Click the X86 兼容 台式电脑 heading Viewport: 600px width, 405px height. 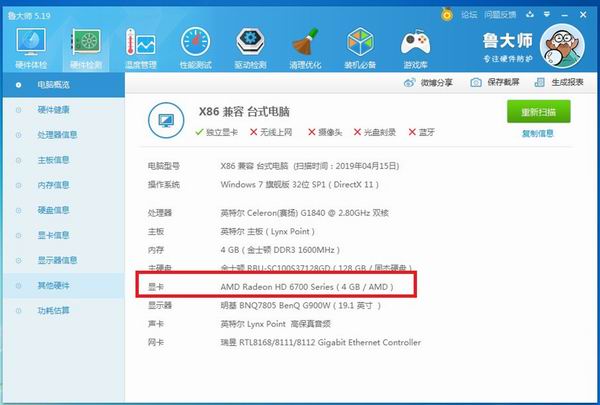244,112
